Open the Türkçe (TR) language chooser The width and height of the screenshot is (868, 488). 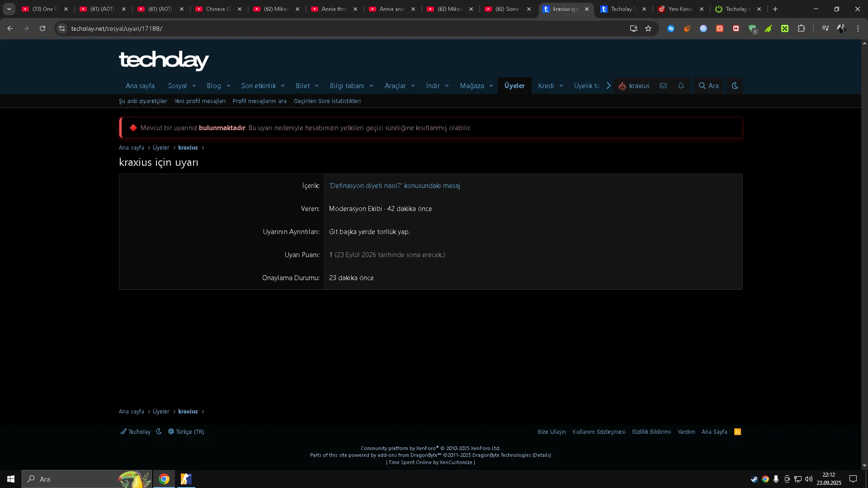[x=186, y=432]
